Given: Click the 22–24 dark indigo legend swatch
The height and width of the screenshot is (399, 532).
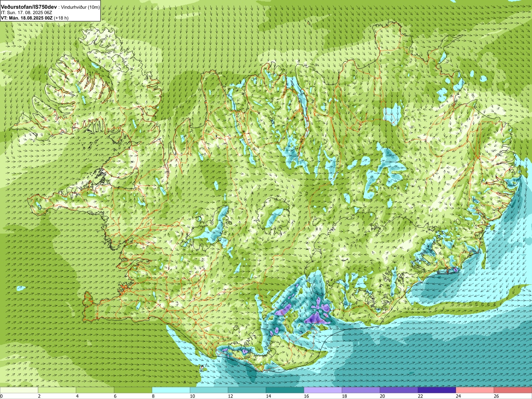Looking at the screenshot, I should pos(437,390).
